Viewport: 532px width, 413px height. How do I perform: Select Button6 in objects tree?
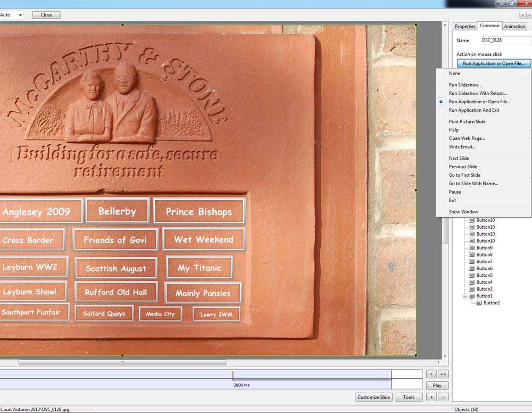click(484, 268)
